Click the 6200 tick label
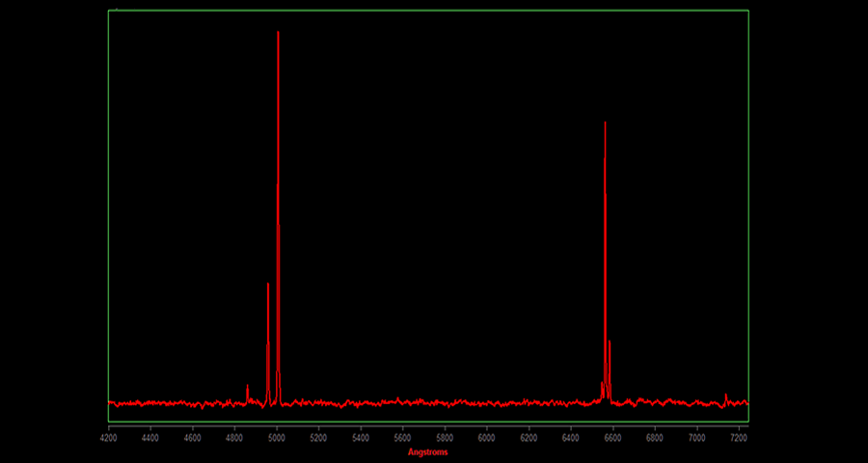Image resolution: width=868 pixels, height=463 pixels. pos(529,438)
